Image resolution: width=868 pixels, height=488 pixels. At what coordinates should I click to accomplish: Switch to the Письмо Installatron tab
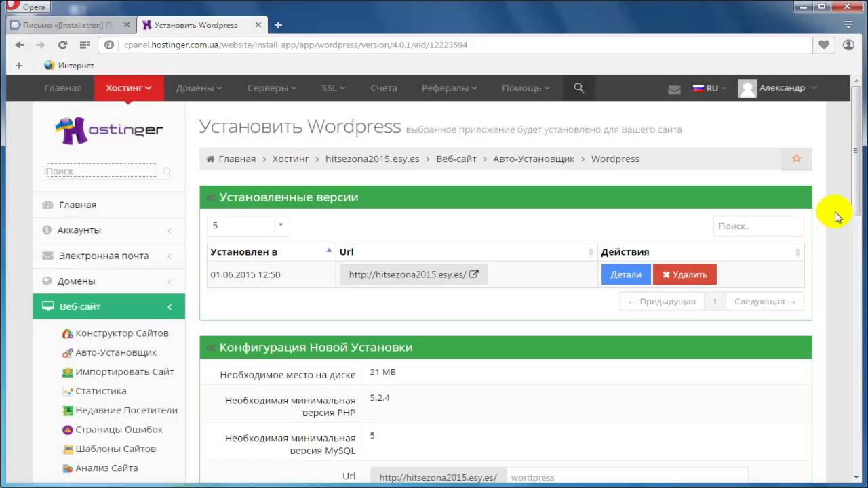click(71, 25)
